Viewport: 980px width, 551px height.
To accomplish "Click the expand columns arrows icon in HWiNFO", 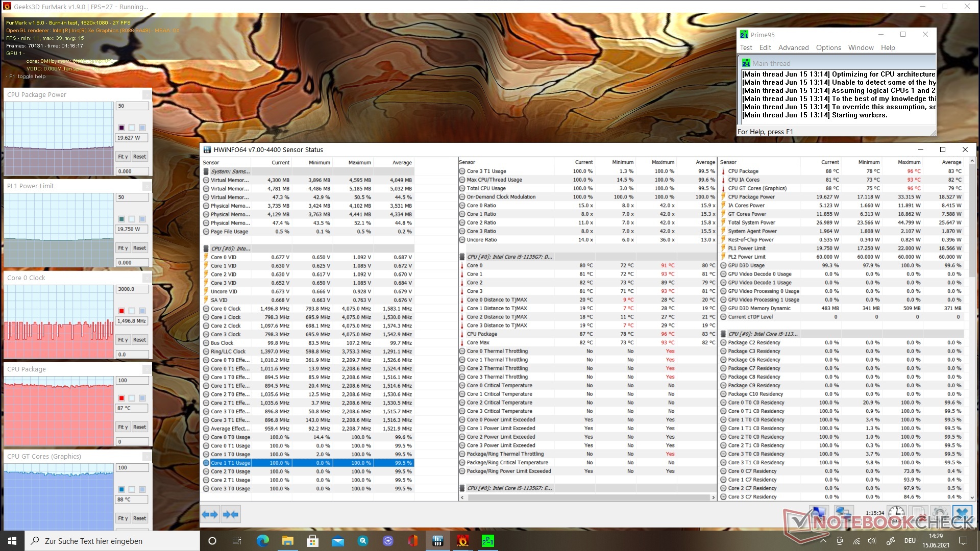I will (210, 514).
